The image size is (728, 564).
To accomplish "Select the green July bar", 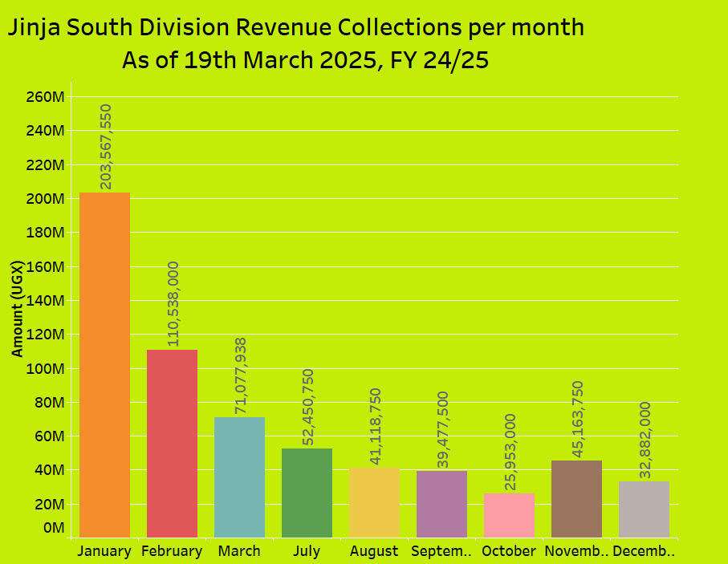I will (x=307, y=493).
